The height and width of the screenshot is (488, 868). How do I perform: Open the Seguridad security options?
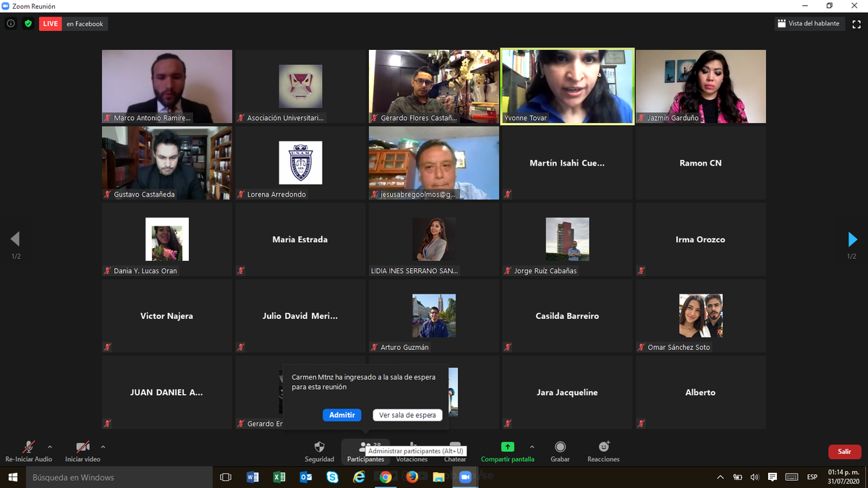click(x=319, y=452)
